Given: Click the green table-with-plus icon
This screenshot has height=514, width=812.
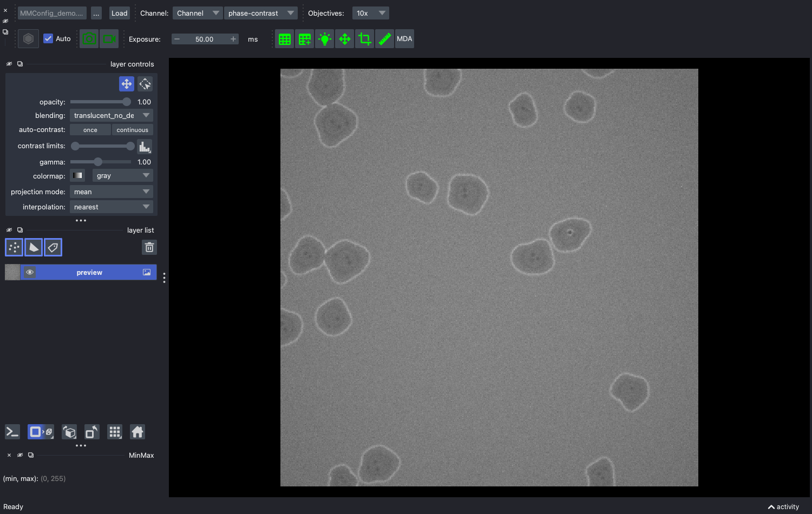Looking at the screenshot, I should [x=305, y=39].
